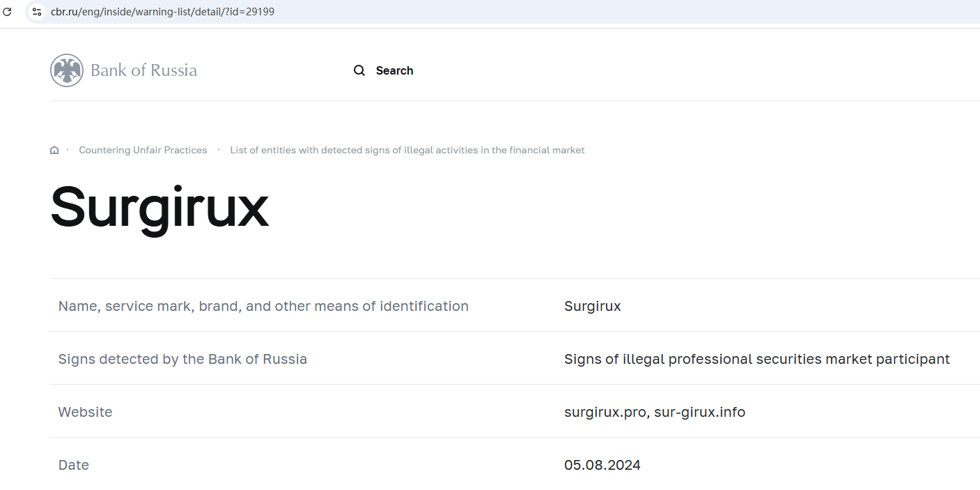The width and height of the screenshot is (980, 490).
Task: Click the Website row label
Action: [x=85, y=412]
